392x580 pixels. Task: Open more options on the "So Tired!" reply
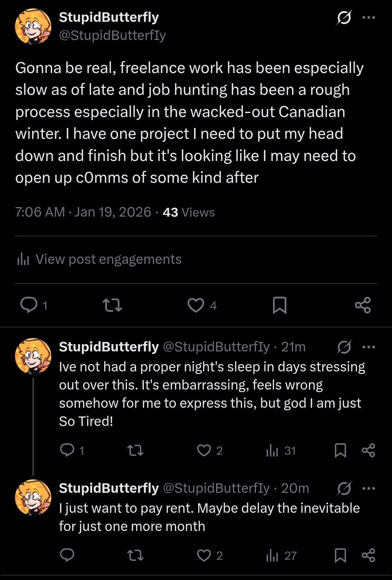point(369,347)
